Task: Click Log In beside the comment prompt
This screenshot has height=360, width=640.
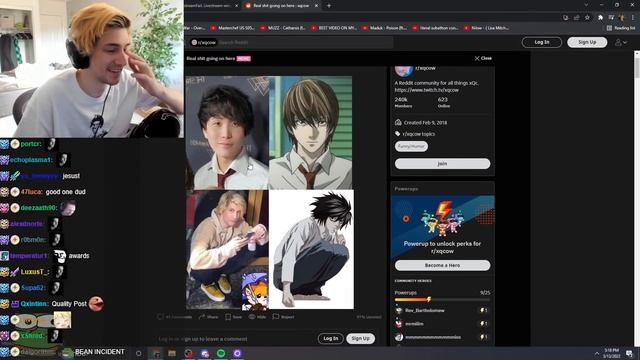Action: pyautogui.click(x=331, y=338)
